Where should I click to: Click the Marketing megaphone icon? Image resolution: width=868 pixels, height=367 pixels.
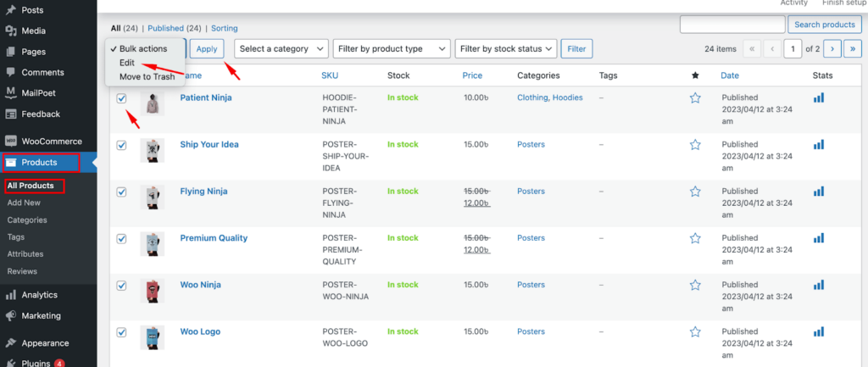coord(10,316)
